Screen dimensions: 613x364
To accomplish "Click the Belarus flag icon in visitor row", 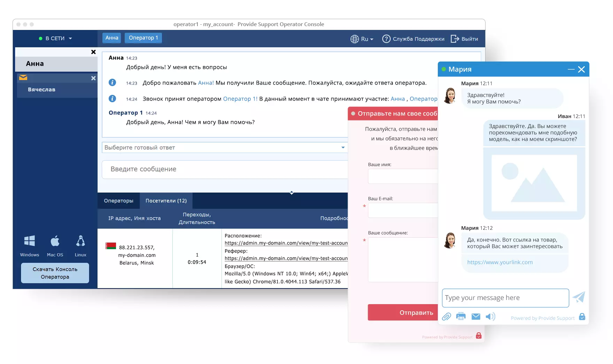I will click(x=111, y=246).
